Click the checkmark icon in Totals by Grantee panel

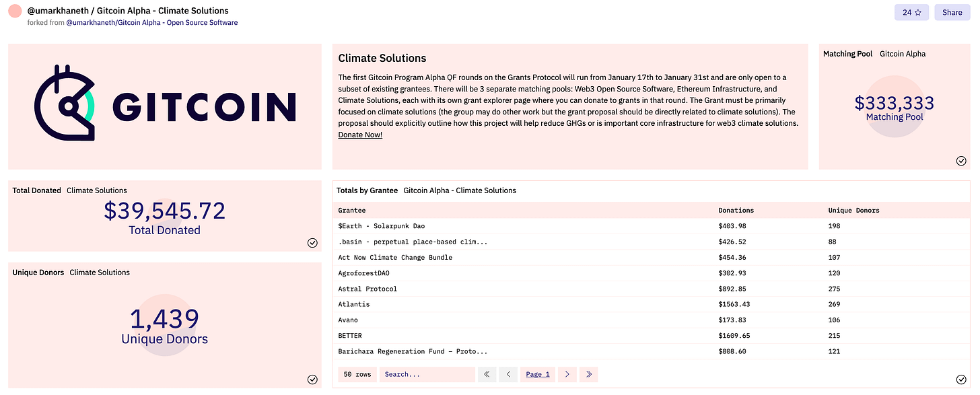click(x=961, y=380)
